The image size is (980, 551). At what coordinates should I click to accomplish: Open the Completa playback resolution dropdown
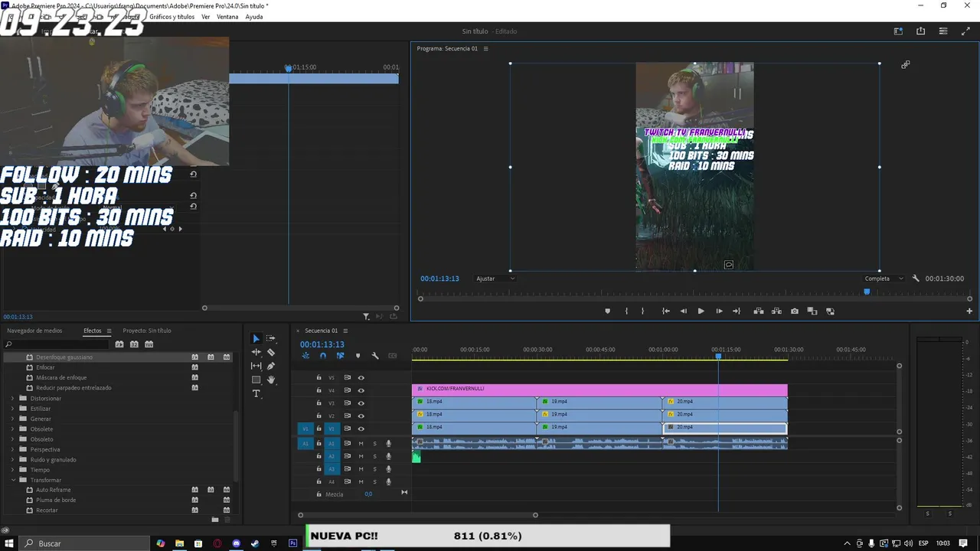pyautogui.click(x=884, y=279)
